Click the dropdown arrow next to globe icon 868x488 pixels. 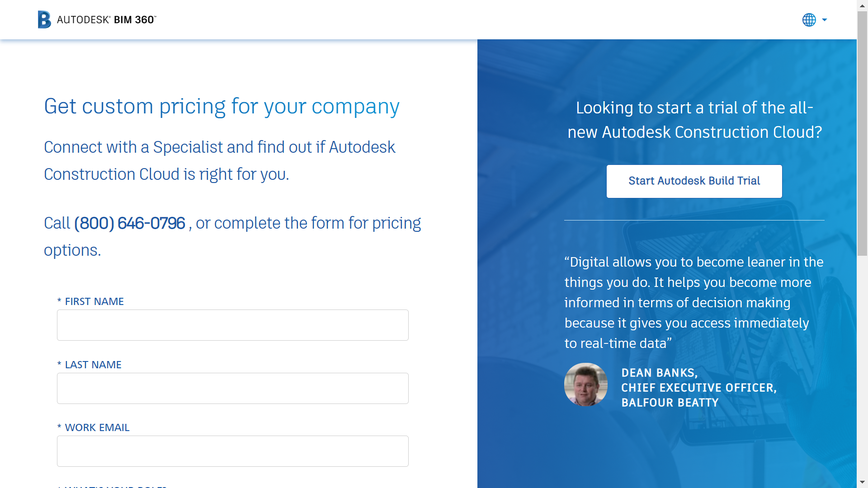[824, 20]
